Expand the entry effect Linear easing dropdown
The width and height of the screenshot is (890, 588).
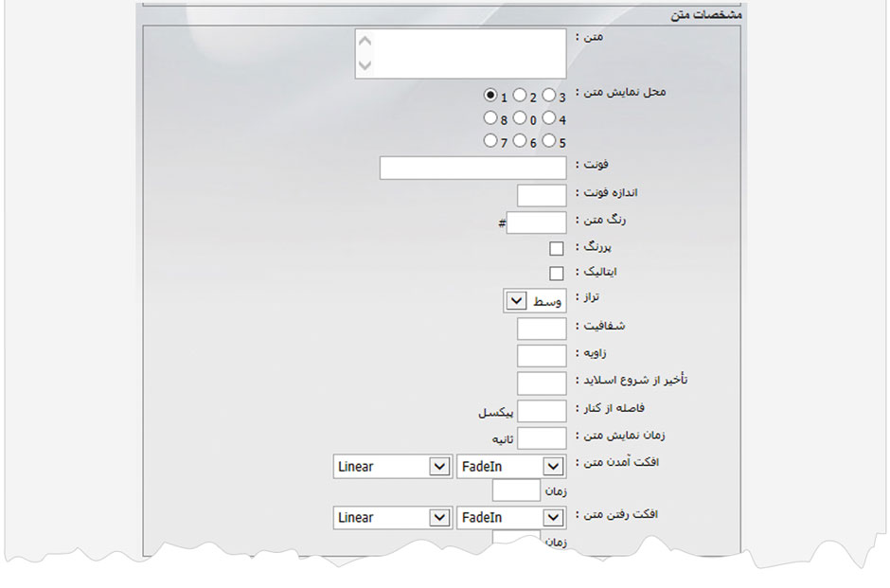(393, 467)
